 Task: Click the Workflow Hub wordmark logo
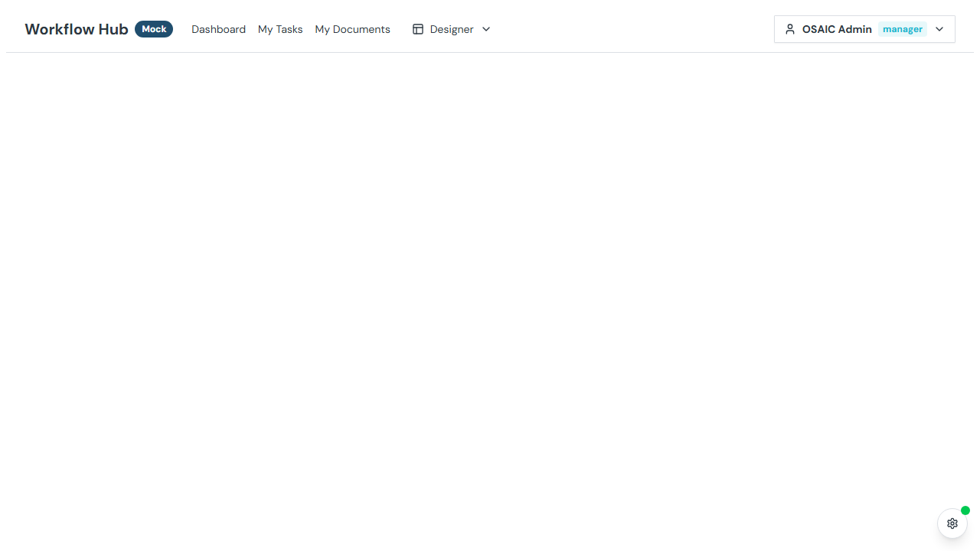click(x=76, y=28)
